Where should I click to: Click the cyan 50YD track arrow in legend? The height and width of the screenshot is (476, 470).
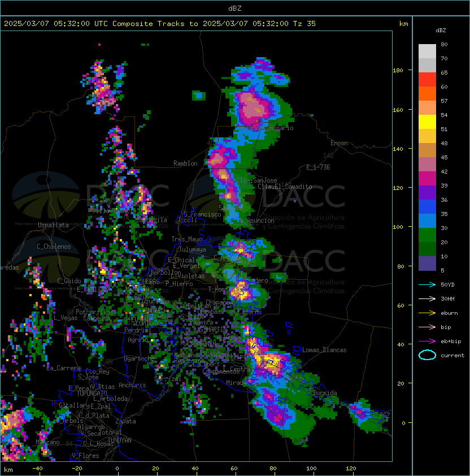[x=427, y=284]
